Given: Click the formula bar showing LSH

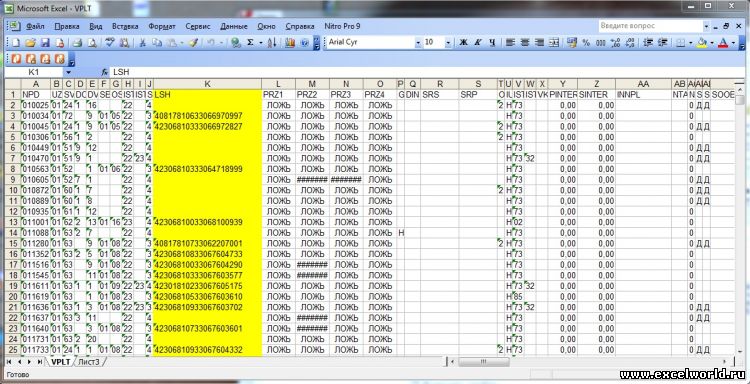Looking at the screenshot, I should (x=426, y=72).
